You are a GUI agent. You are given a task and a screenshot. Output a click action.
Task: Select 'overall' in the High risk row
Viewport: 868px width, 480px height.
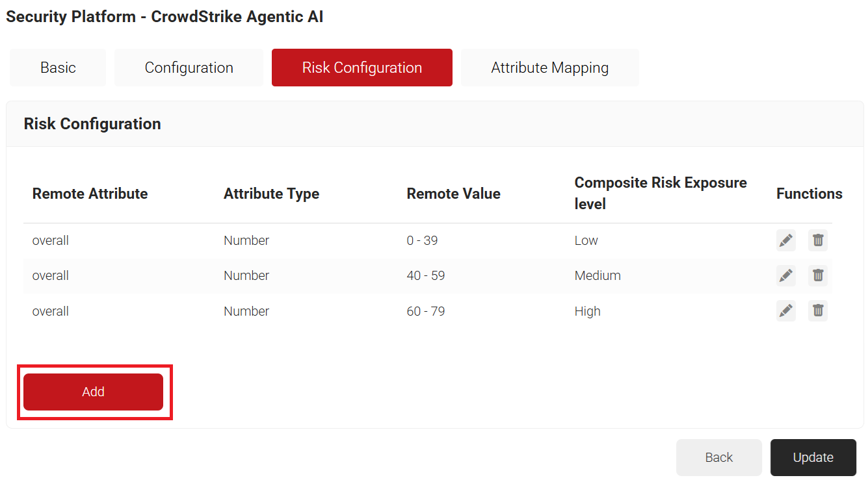pyautogui.click(x=51, y=311)
